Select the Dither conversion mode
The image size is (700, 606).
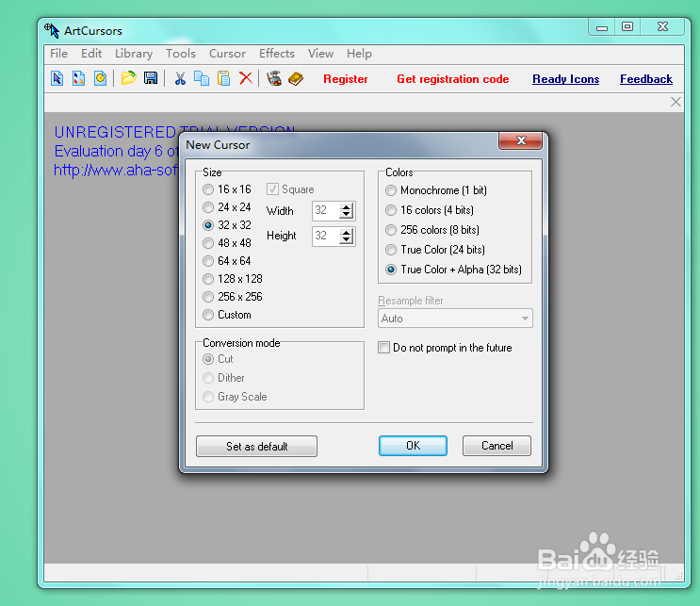click(223, 378)
